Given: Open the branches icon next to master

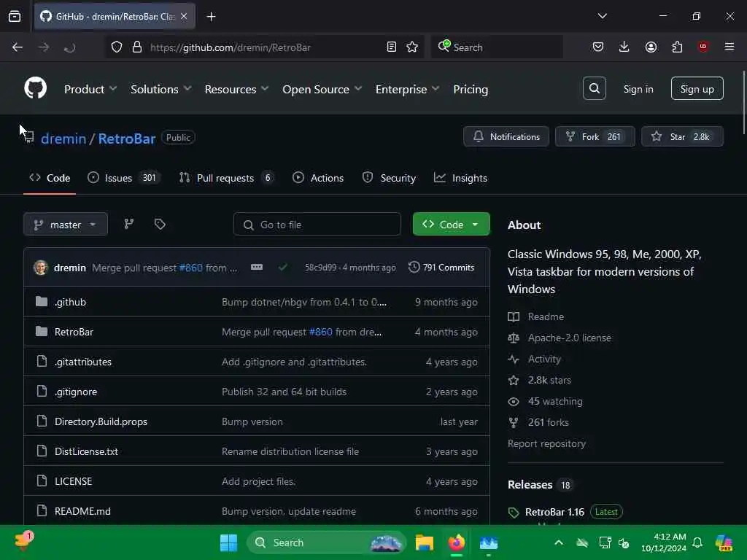Looking at the screenshot, I should pos(128,224).
